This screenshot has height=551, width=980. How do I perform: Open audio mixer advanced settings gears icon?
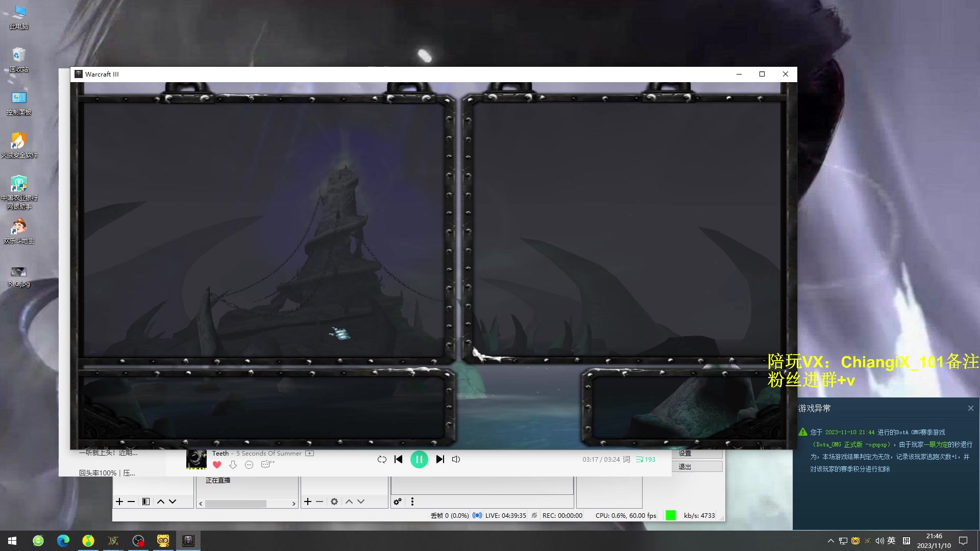coord(398,502)
